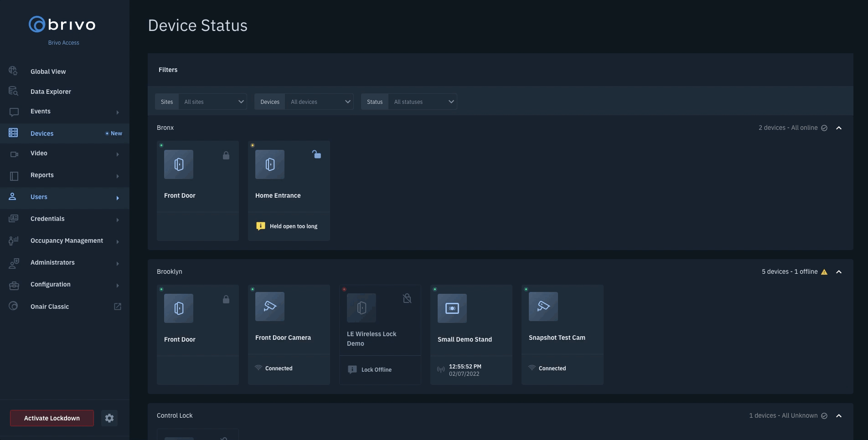Open the Home Entrance device card
Screen dimensions: 868x440
click(x=289, y=191)
